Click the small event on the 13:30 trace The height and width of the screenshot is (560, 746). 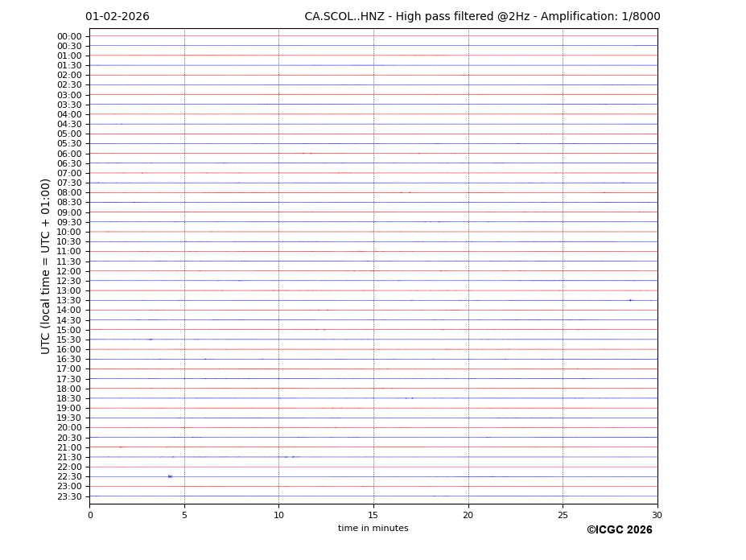click(630, 300)
